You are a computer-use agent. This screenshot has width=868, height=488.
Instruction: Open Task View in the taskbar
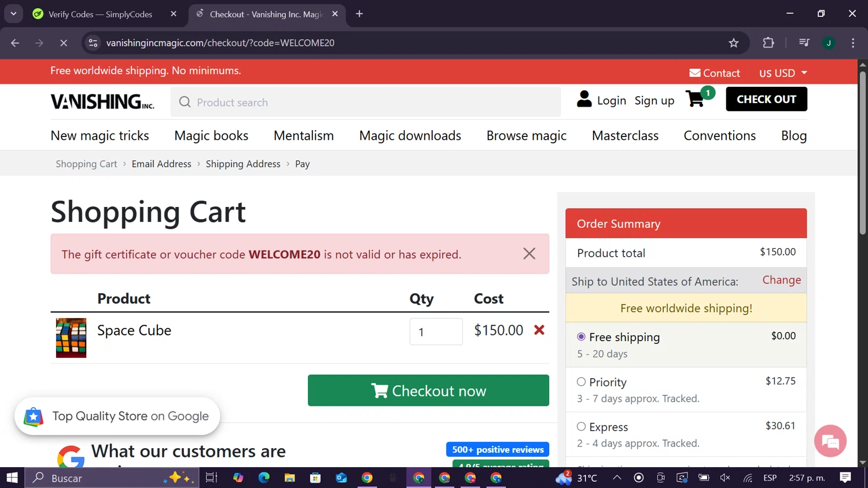tap(211, 478)
